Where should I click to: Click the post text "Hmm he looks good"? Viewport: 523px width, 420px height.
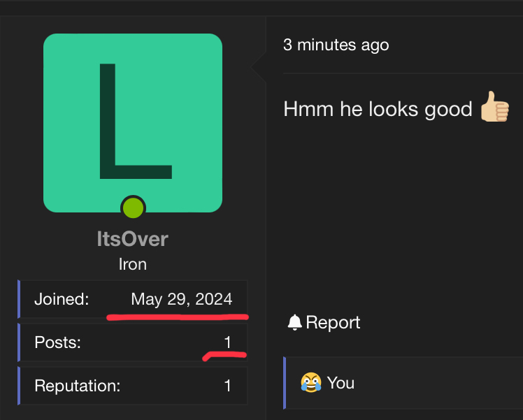point(378,110)
